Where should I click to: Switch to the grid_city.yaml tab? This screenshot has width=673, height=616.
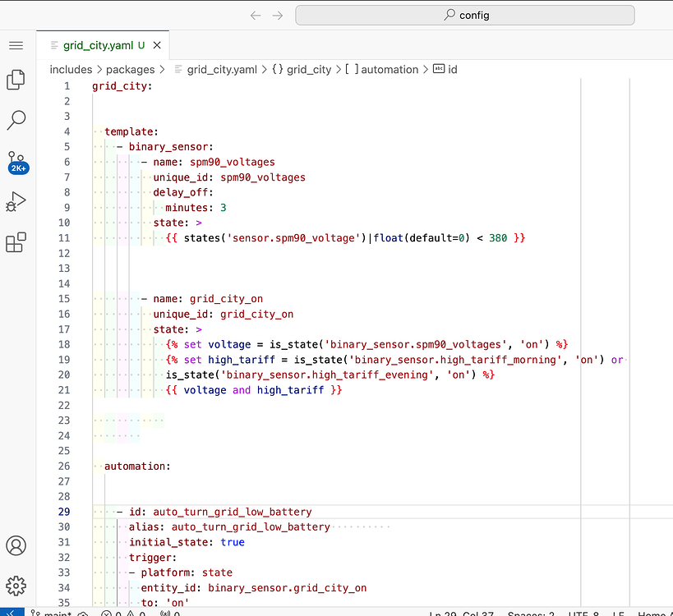[x=97, y=45]
